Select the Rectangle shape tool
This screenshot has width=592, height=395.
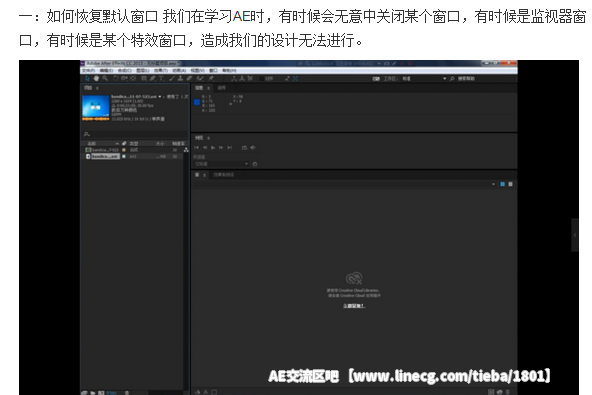[144, 78]
